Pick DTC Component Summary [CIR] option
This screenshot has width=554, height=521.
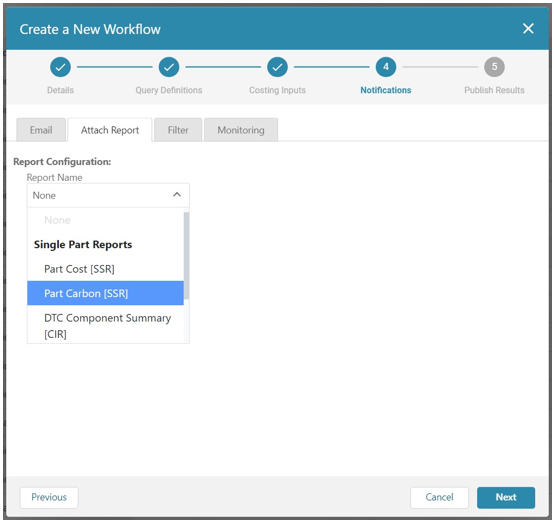(x=106, y=325)
